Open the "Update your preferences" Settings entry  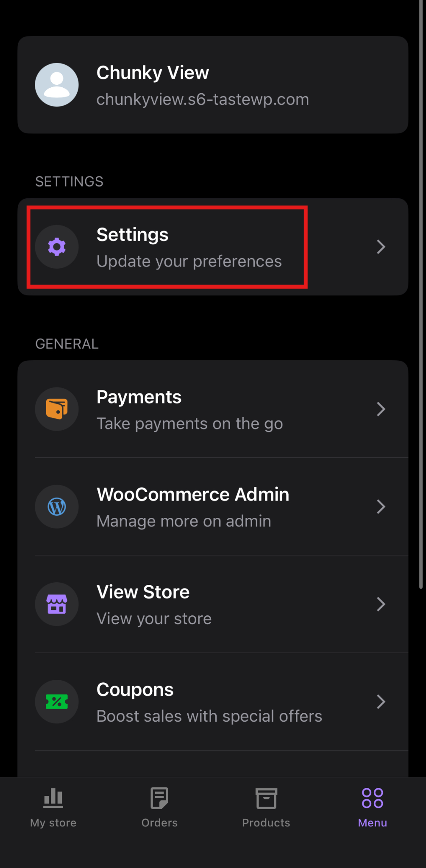tap(189, 262)
